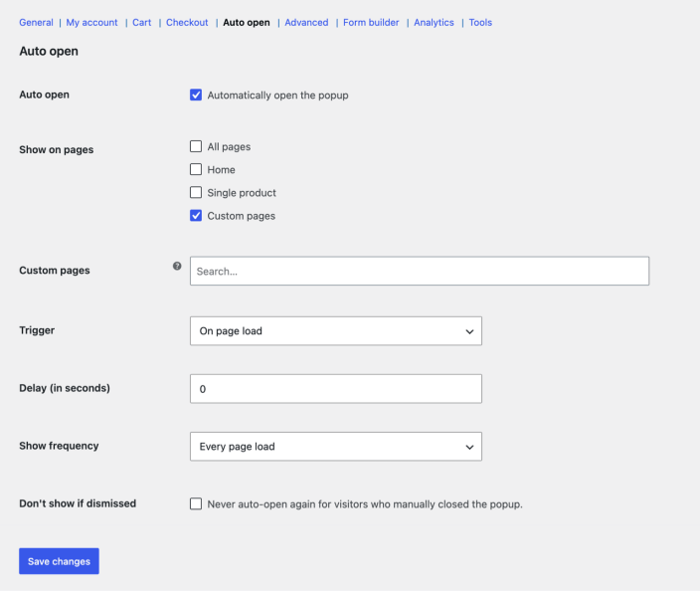
Task: Enable Never auto-open again for dismissed visitors
Action: pyautogui.click(x=196, y=503)
